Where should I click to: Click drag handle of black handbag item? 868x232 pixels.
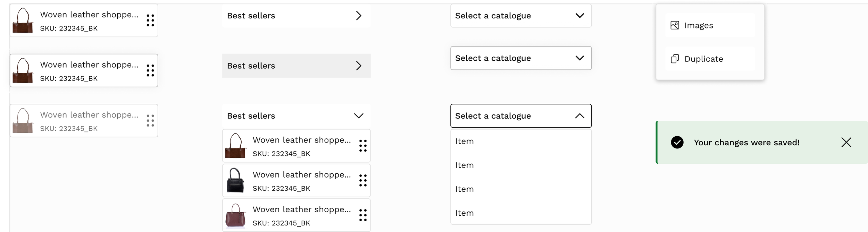point(363,180)
